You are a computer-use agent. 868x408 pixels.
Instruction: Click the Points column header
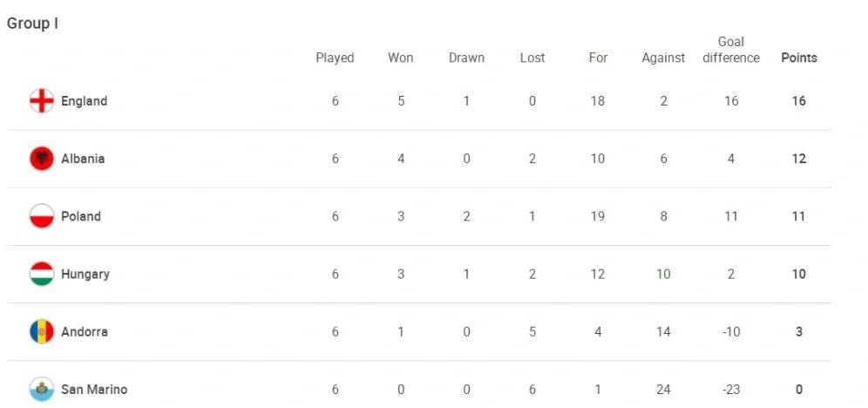(x=798, y=58)
